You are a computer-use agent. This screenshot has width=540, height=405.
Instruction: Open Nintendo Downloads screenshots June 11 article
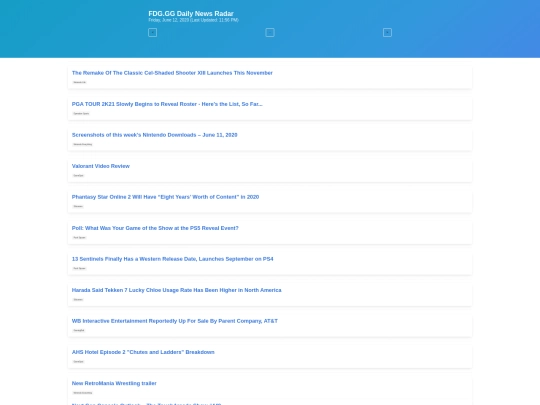click(x=155, y=135)
